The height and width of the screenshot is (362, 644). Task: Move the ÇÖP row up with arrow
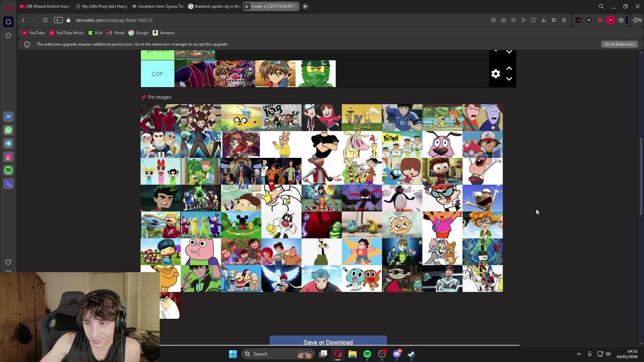(509, 68)
